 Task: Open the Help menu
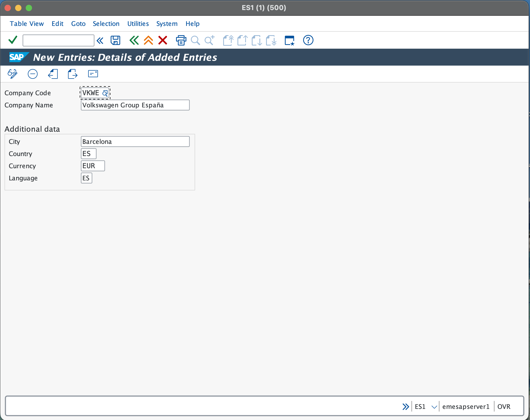[192, 24]
